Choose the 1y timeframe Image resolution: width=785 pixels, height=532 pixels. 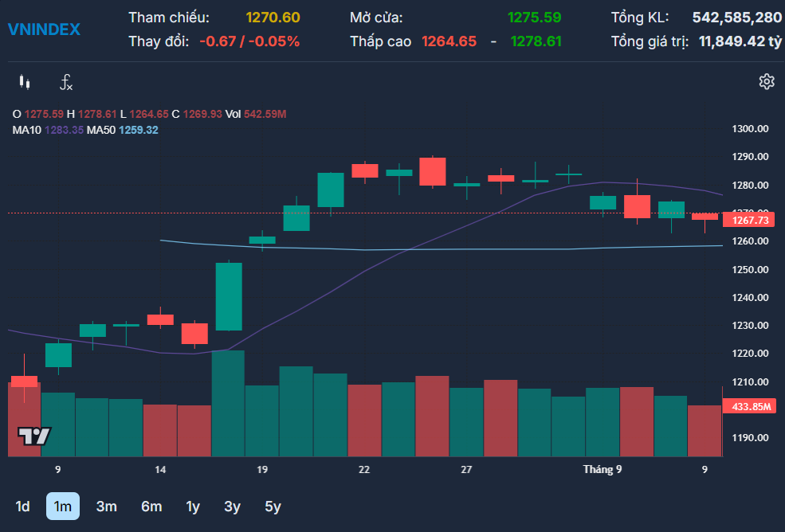pos(193,507)
